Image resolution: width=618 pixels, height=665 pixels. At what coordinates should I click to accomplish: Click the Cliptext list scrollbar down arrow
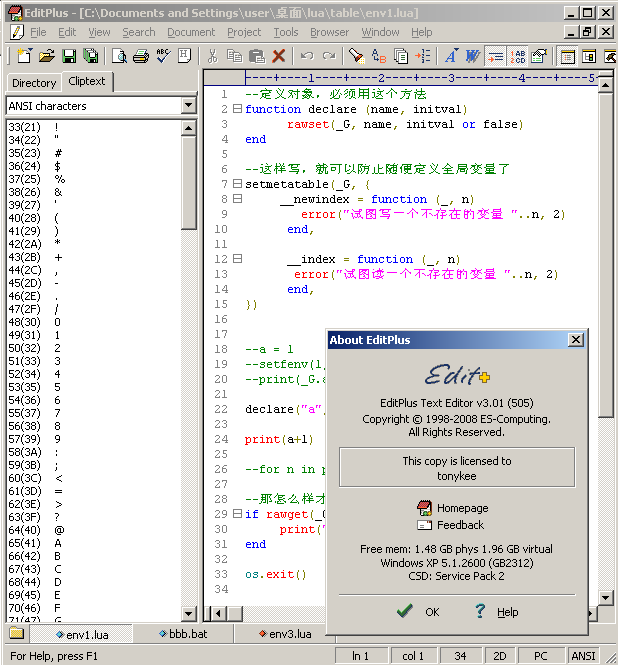188,613
